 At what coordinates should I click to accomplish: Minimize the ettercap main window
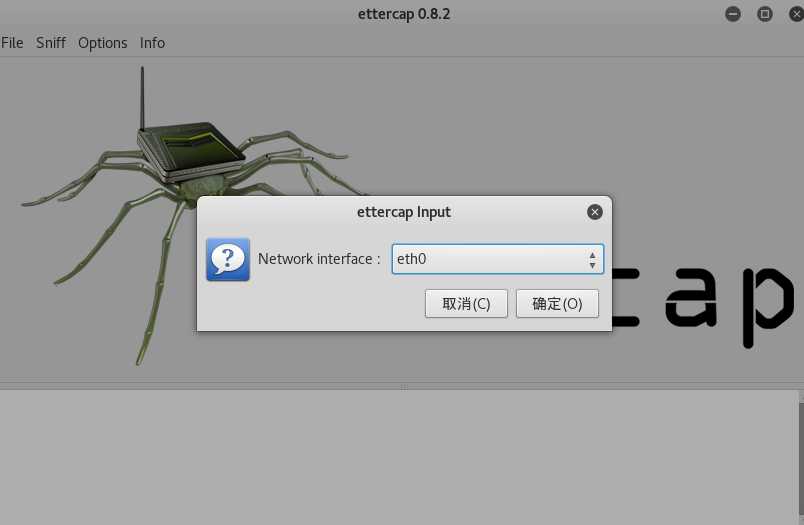click(x=733, y=14)
